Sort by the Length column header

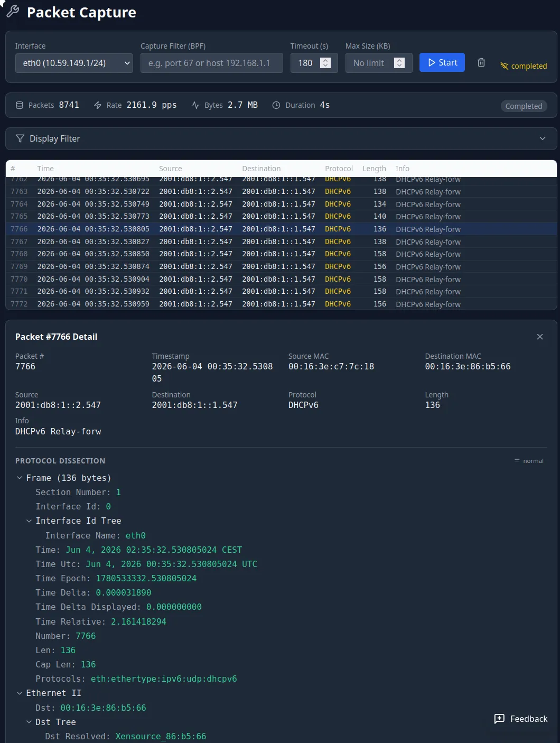point(374,169)
